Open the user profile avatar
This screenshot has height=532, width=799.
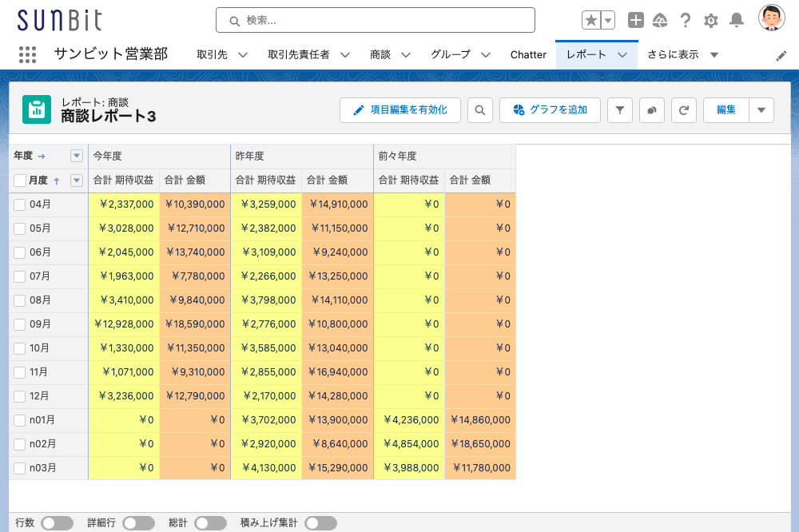772,18
